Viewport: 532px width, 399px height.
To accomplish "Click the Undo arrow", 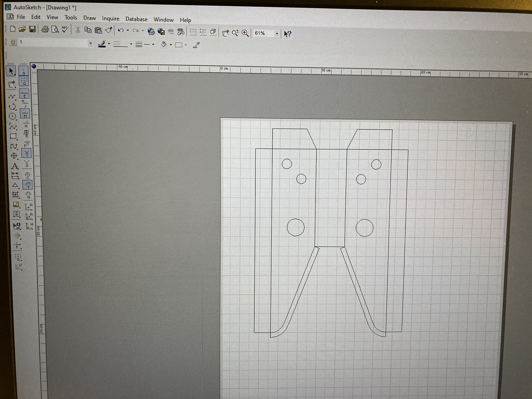I will coord(121,30).
